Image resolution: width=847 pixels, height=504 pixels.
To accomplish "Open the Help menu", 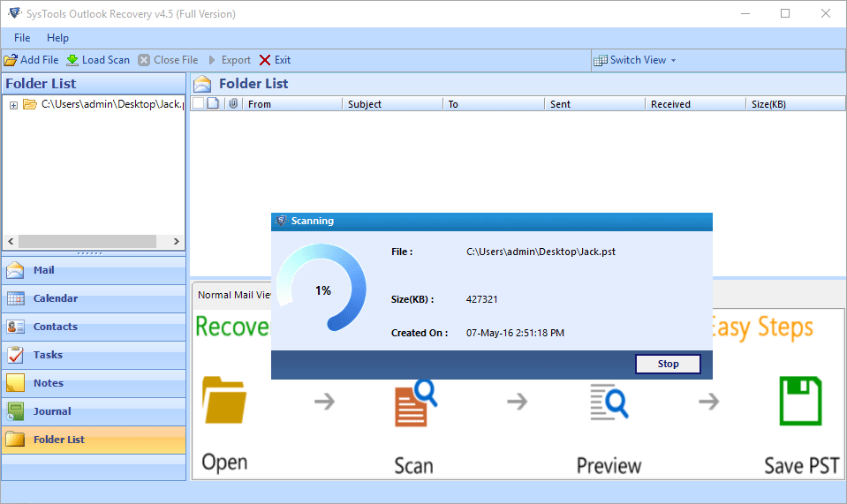I will [x=57, y=38].
